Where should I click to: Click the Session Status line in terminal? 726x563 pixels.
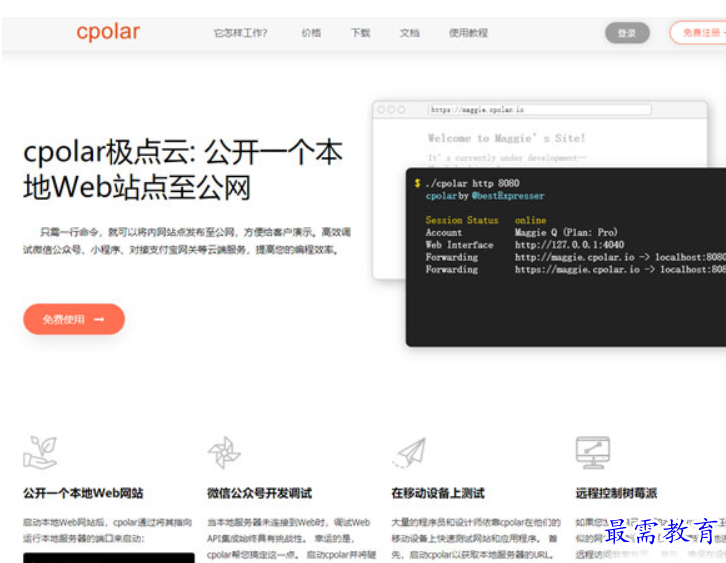pyautogui.click(x=486, y=220)
